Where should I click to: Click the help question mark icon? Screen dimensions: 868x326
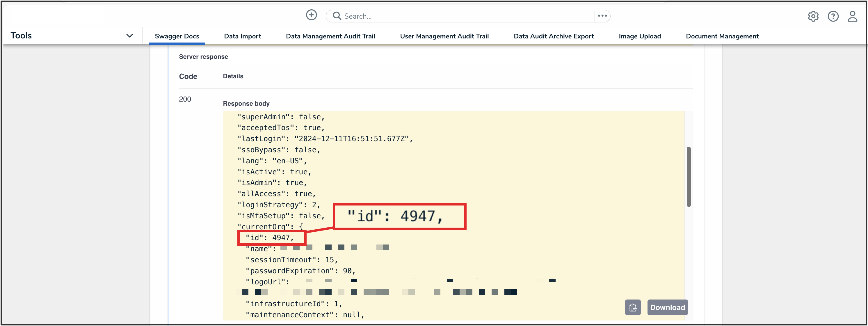833,16
